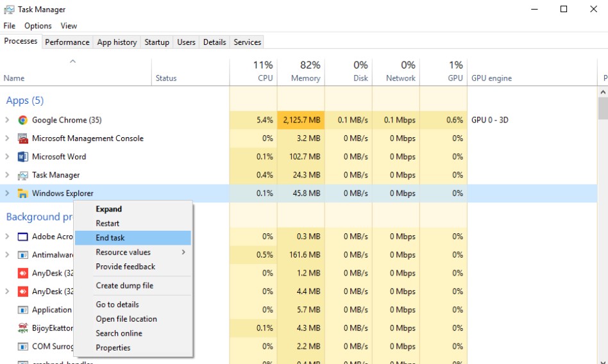The width and height of the screenshot is (608, 364).
Task: Expand the Antimalware service row
Action: click(x=7, y=254)
